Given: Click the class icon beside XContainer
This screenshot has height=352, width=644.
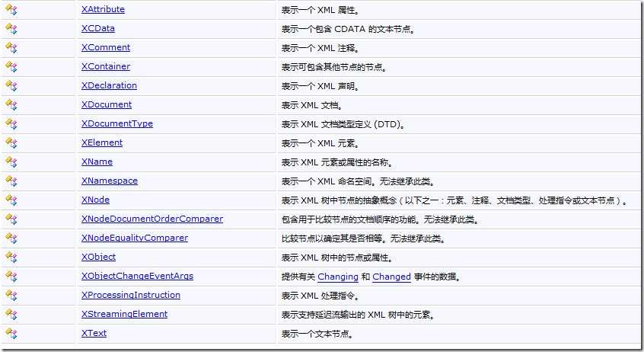Looking at the screenshot, I should 11,66.
